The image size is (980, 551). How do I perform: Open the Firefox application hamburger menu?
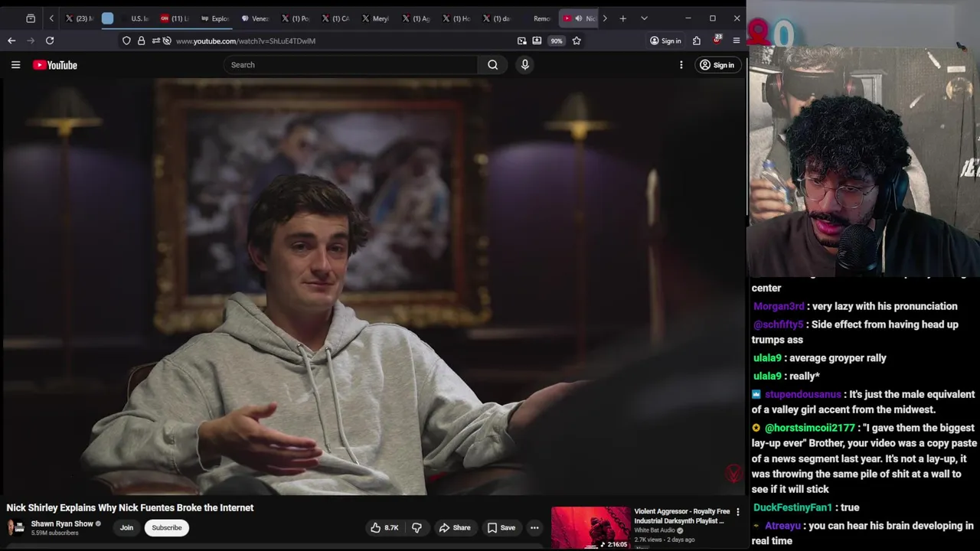click(x=737, y=41)
